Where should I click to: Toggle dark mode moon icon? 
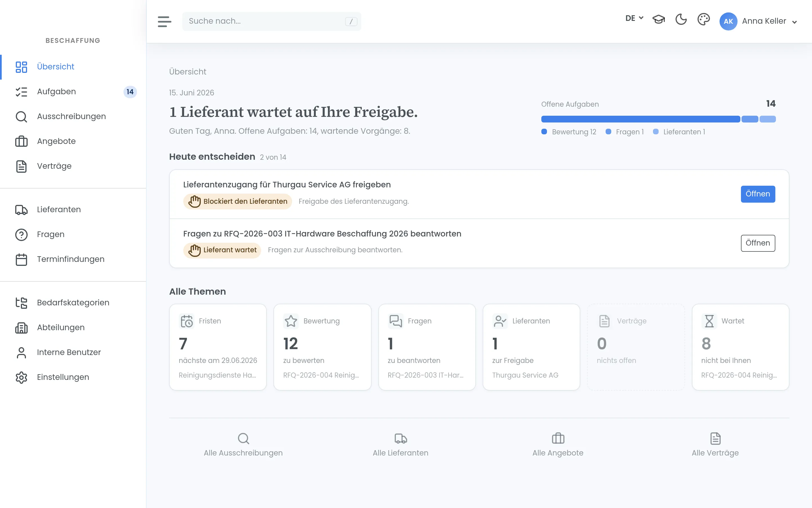(681, 19)
